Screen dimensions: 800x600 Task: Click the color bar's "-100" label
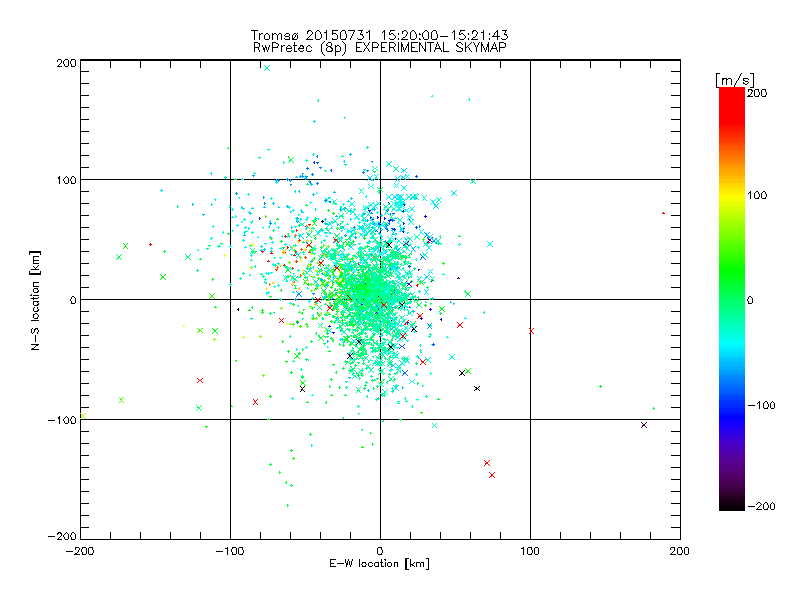pos(761,406)
